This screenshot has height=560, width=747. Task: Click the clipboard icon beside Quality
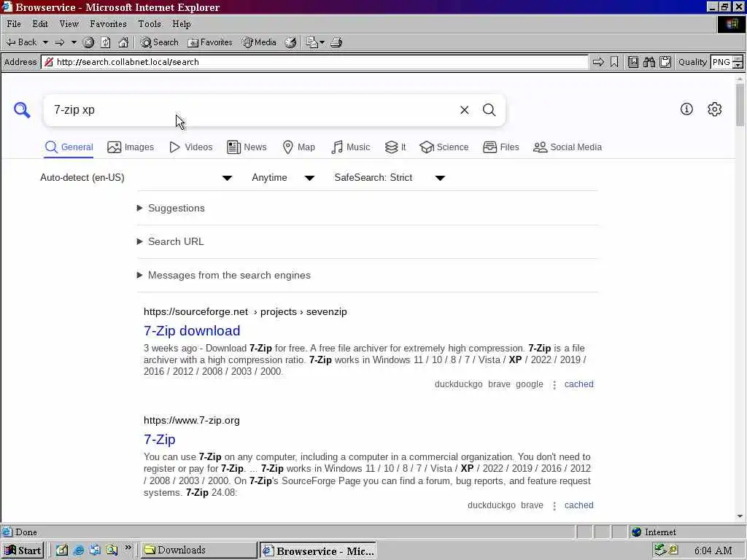(665, 62)
